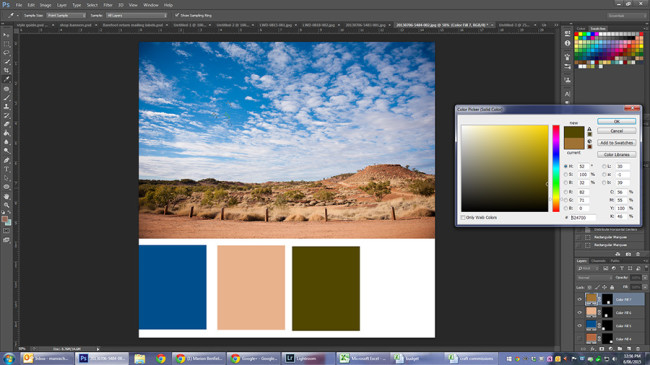Select the Hand tool
The width and height of the screenshot is (650, 365).
(6, 196)
